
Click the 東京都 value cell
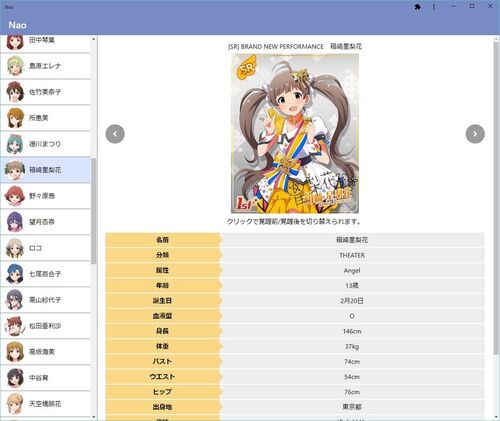tap(352, 407)
